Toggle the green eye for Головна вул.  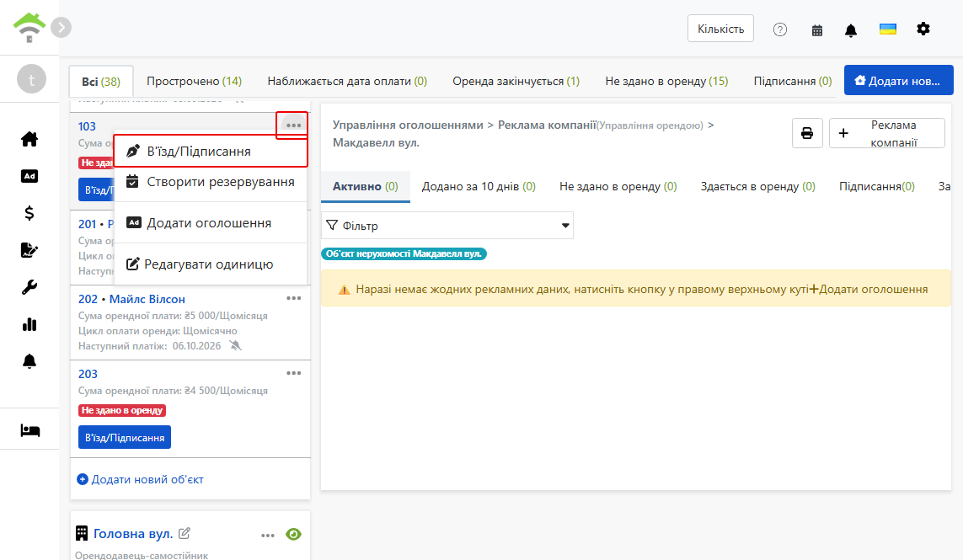(x=293, y=534)
